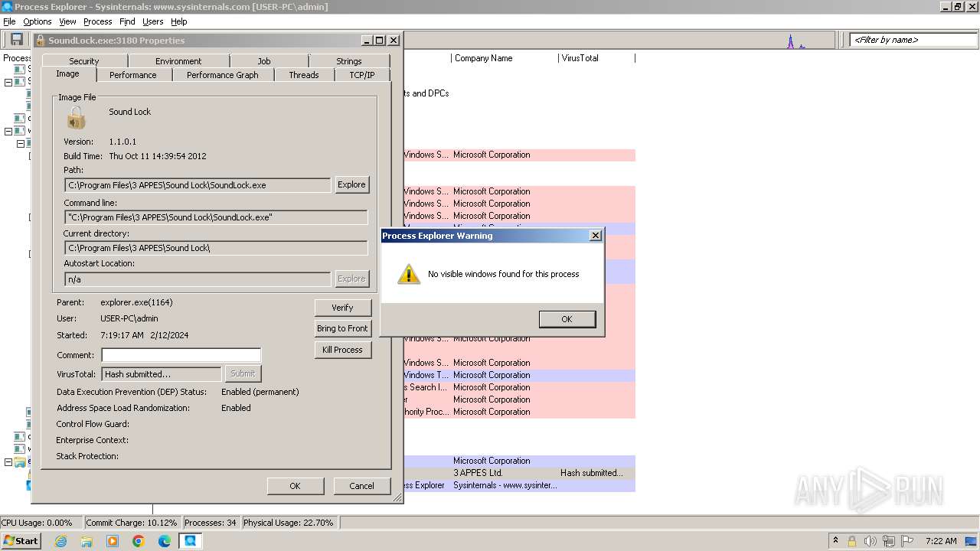The image size is (980, 551).
Task: Close the Process Explorer Warning dialog
Action: [x=596, y=236]
